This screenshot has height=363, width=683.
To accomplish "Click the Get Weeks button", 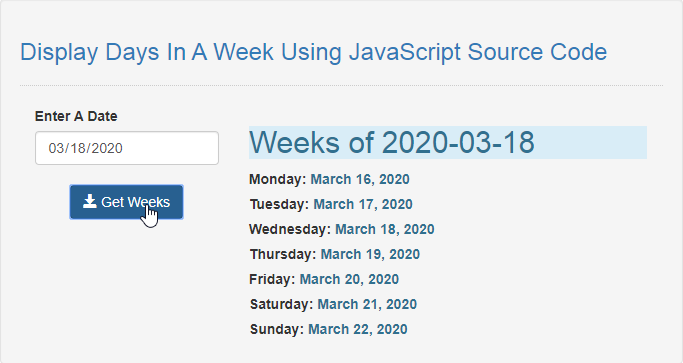I will click(x=126, y=202).
